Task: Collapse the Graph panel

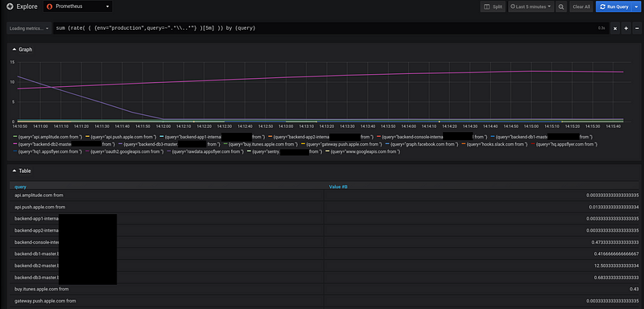Action: pyautogui.click(x=23, y=49)
